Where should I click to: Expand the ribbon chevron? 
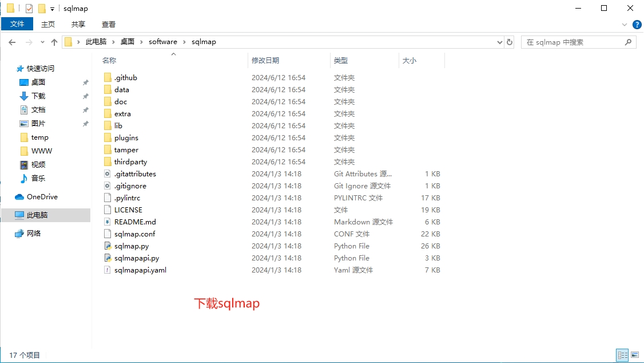point(625,25)
